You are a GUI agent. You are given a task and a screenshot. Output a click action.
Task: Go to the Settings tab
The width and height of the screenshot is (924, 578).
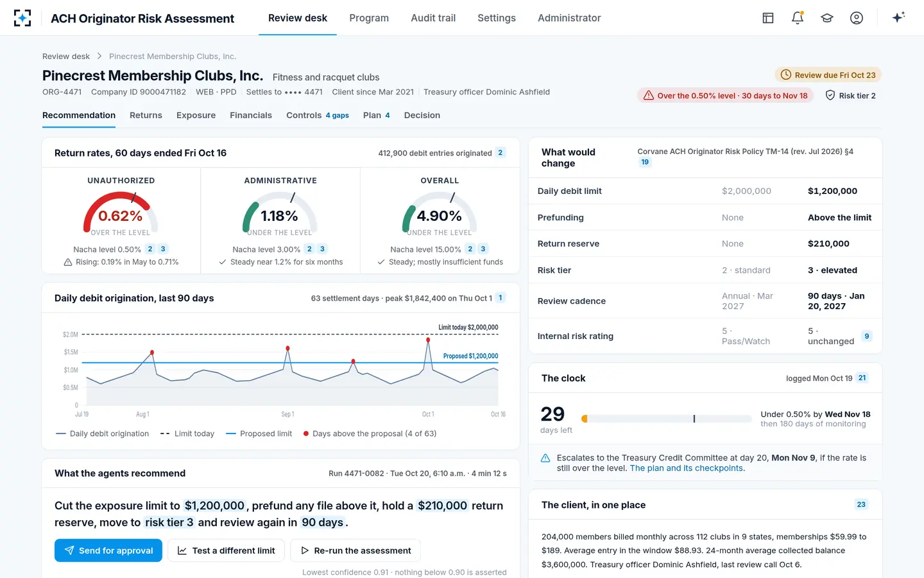coord(497,18)
